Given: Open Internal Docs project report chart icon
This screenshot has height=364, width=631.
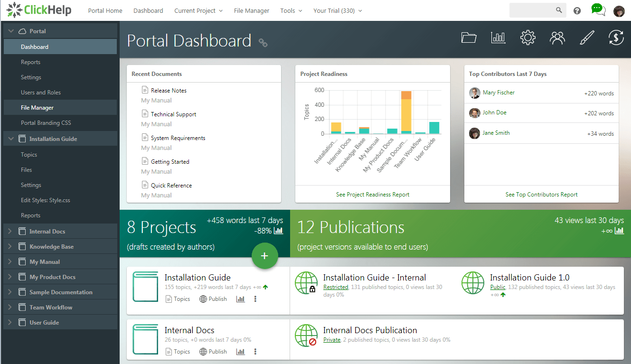Looking at the screenshot, I should (x=240, y=352).
